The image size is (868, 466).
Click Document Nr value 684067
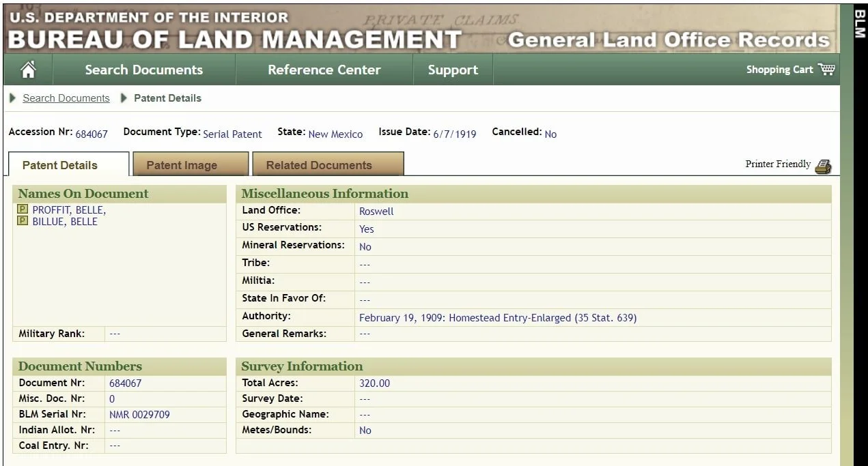coord(126,383)
